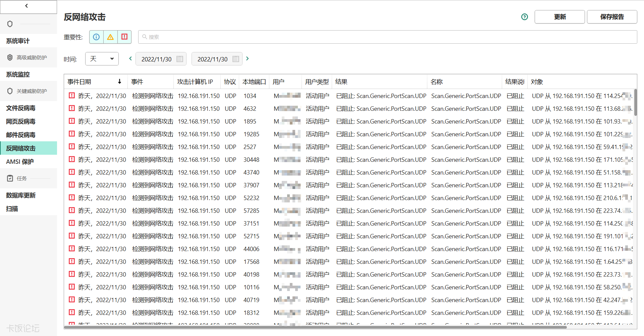Click the search input field
Image resolution: width=644 pixels, height=336 pixels.
click(x=387, y=37)
